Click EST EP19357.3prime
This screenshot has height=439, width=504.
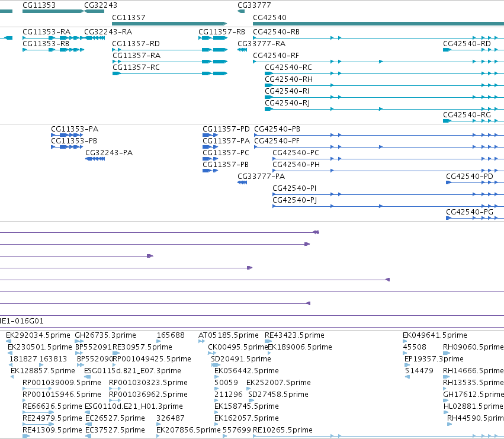coord(434,359)
